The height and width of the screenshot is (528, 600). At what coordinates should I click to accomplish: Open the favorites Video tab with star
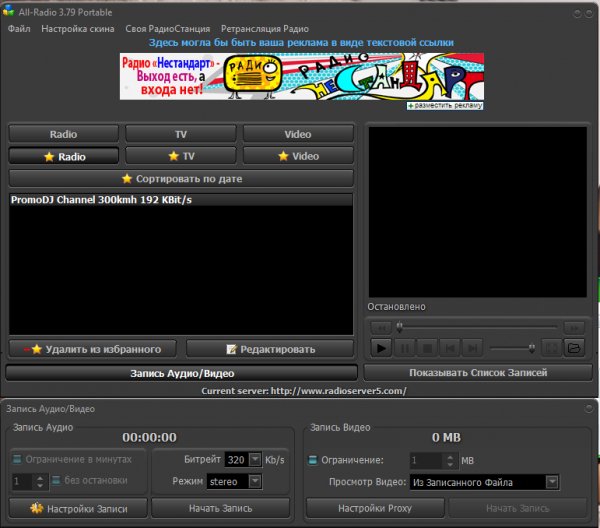(x=298, y=156)
